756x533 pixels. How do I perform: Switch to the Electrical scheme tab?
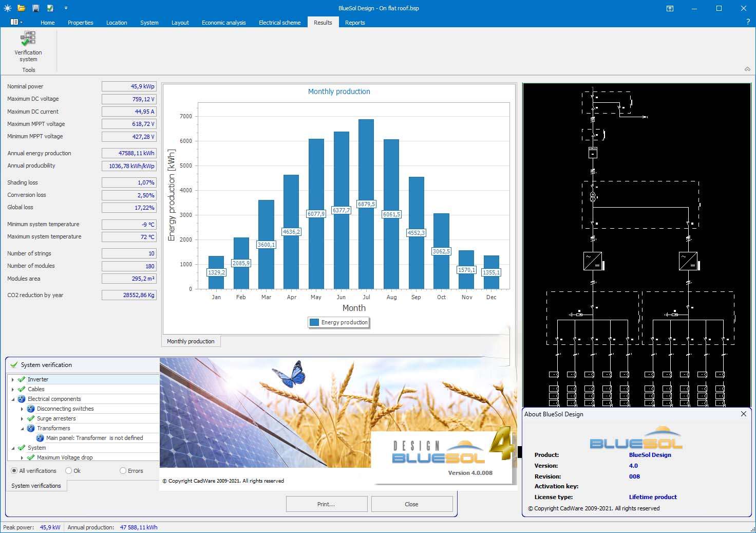click(x=279, y=23)
